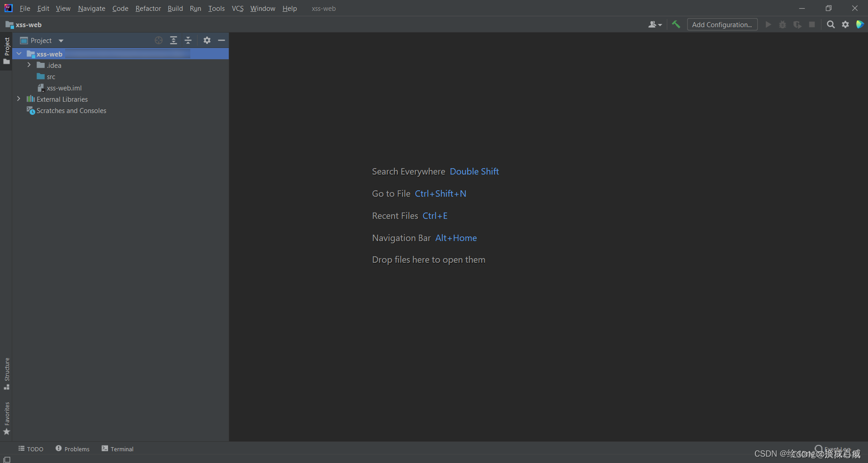This screenshot has height=463, width=868.
Task: Open the Problems tool window
Action: coord(72,449)
